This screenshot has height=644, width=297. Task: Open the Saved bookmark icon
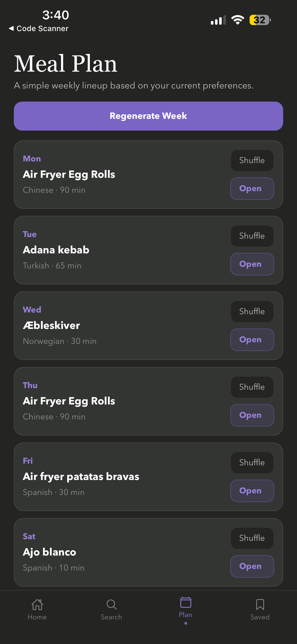coord(260,605)
